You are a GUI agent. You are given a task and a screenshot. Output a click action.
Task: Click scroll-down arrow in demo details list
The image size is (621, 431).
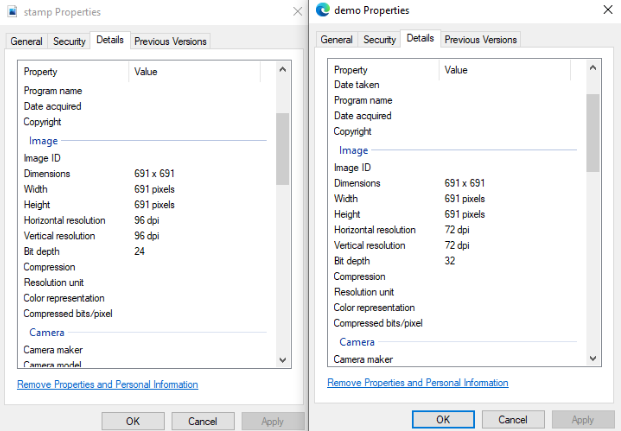pyautogui.click(x=593, y=358)
